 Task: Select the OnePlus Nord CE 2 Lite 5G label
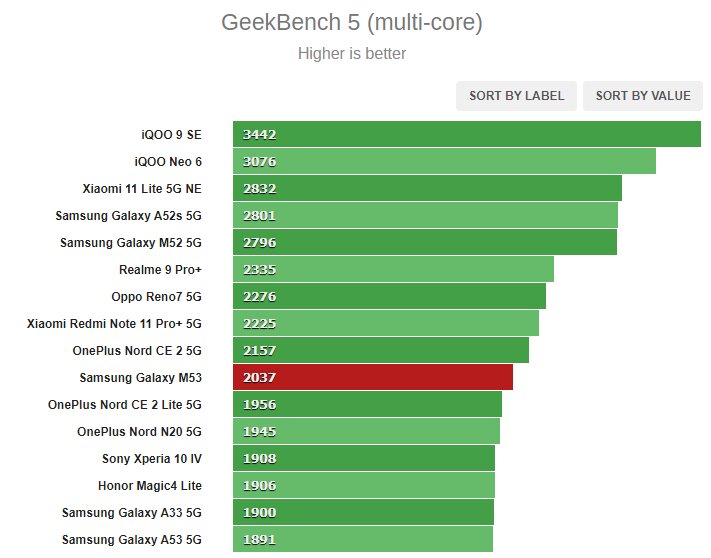pos(125,404)
